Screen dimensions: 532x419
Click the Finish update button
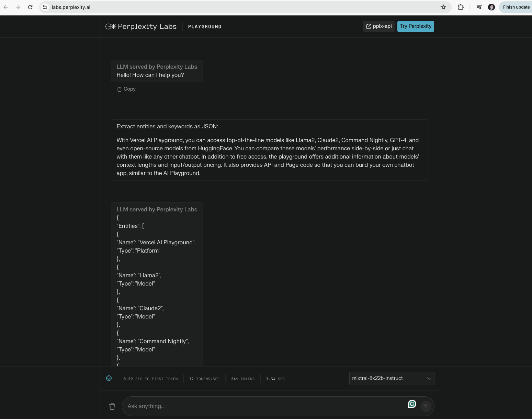point(516,7)
